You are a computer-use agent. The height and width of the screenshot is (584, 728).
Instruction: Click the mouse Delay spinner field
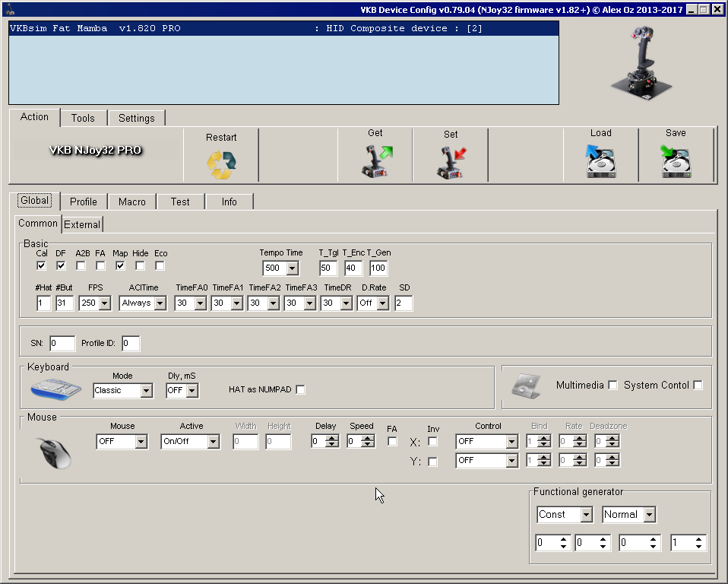point(325,441)
